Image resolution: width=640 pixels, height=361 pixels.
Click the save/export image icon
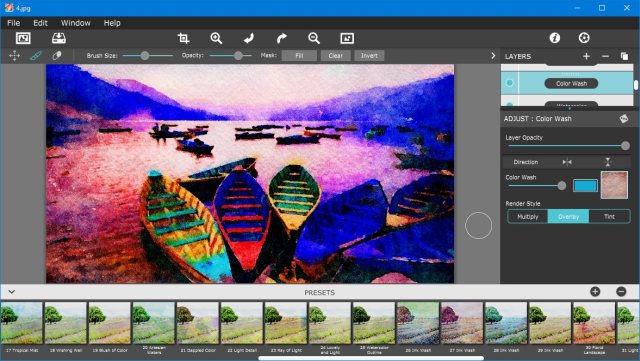(59, 38)
